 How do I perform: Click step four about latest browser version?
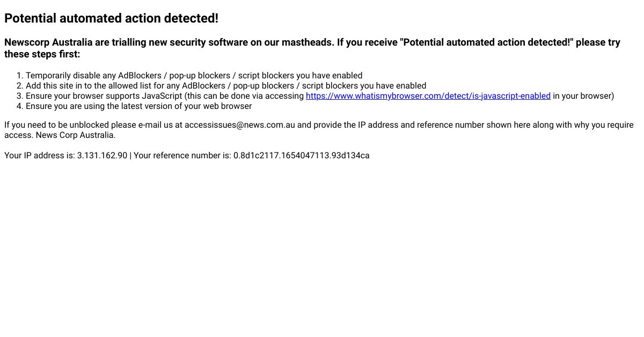pos(138,106)
